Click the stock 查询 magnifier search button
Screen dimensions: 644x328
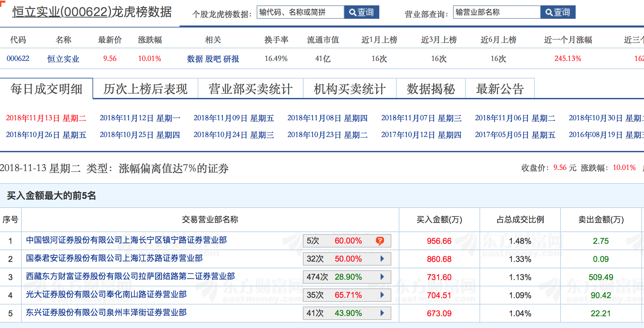361,12
